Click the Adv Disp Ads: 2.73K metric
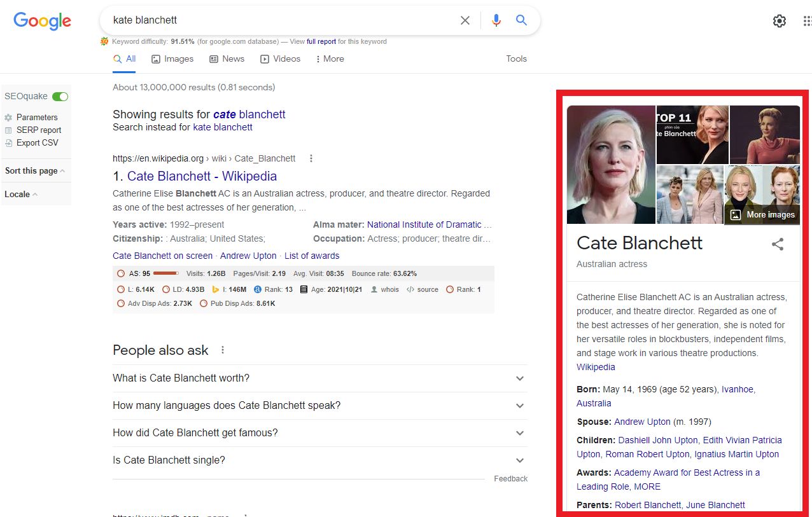This screenshot has height=517, width=812. [155, 303]
